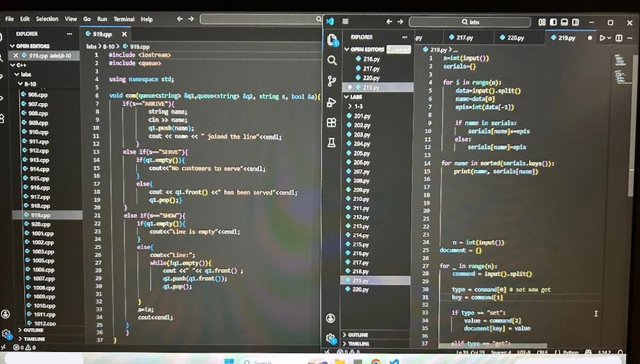Click the empty command search box in left window
Screen dimensions: 640x364
[261, 19]
